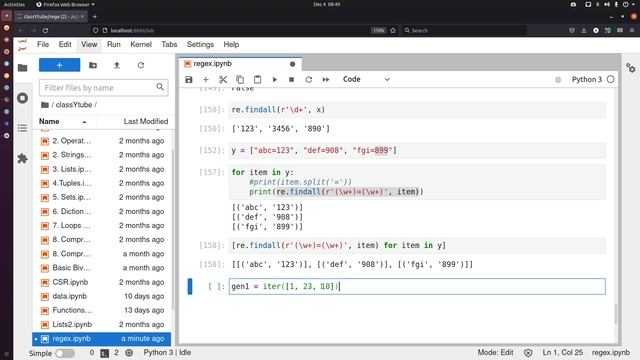Image resolution: width=640 pixels, height=360 pixels.
Task: Click the Python 3 | Idle status text
Action: [x=167, y=353]
